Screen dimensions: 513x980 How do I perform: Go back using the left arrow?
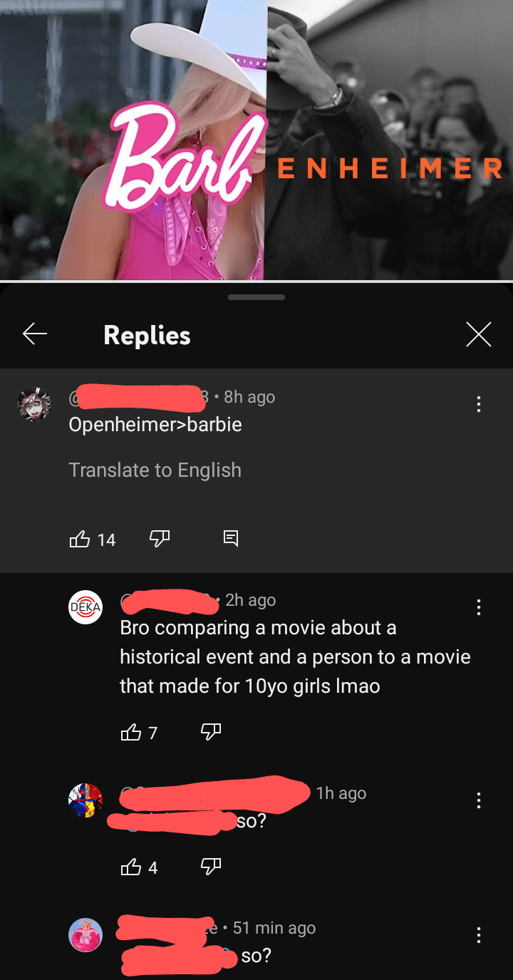[34, 334]
